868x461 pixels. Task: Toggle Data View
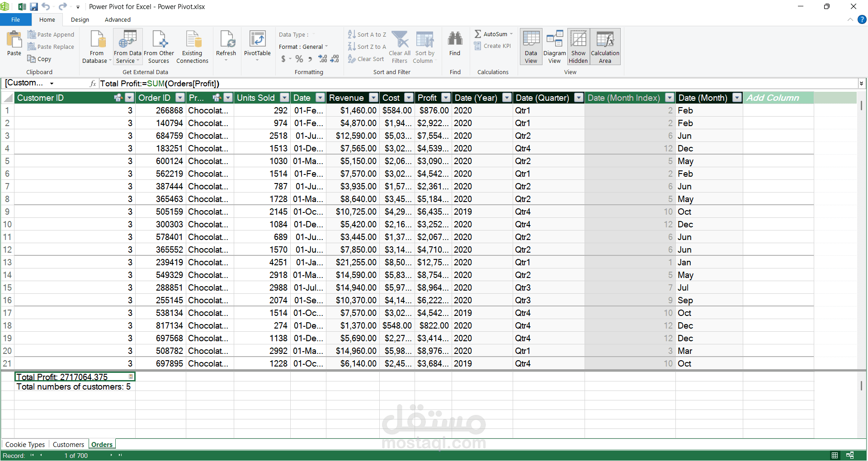[x=531, y=47]
